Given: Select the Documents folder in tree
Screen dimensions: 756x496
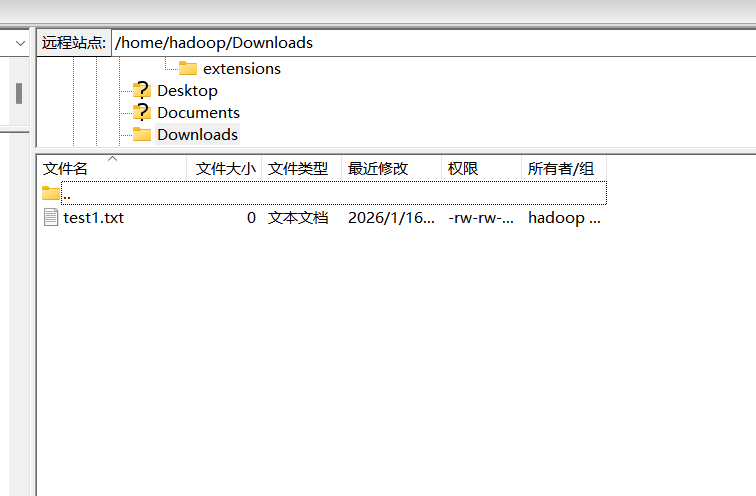Looking at the screenshot, I should click(198, 112).
